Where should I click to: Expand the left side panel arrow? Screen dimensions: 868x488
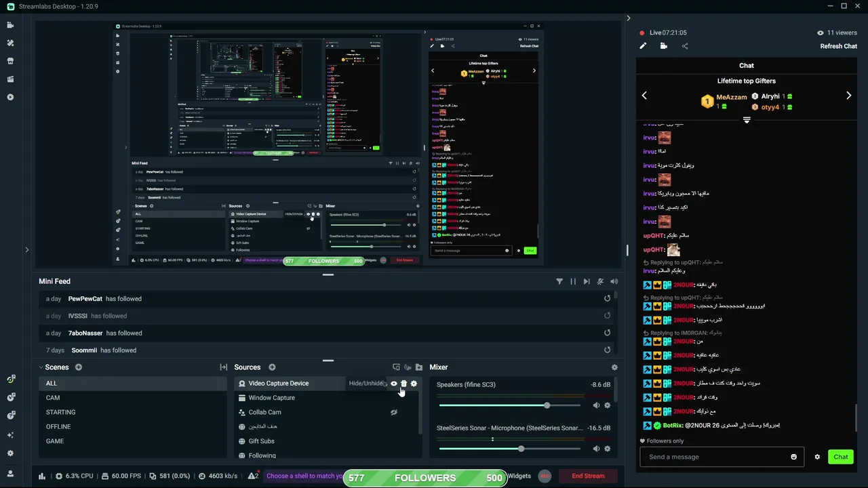coord(27,249)
